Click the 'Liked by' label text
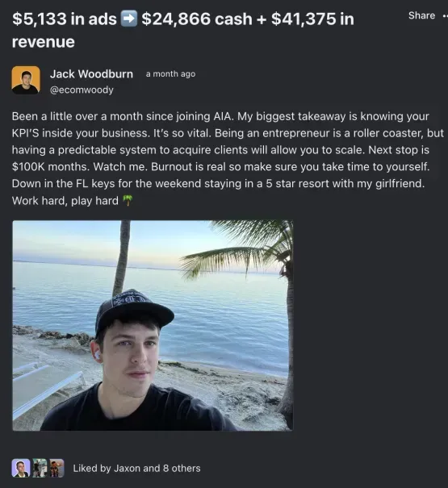This screenshot has width=448, height=488. pyautogui.click(x=92, y=469)
